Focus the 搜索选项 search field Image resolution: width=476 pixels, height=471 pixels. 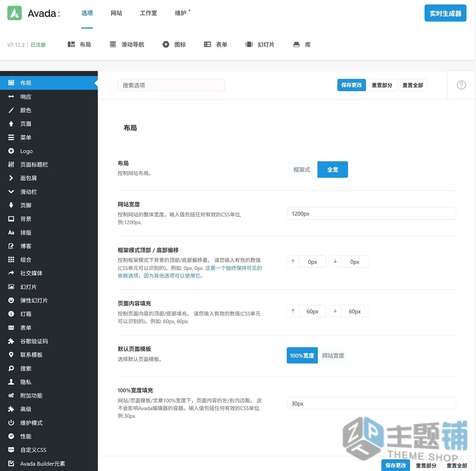pos(171,85)
